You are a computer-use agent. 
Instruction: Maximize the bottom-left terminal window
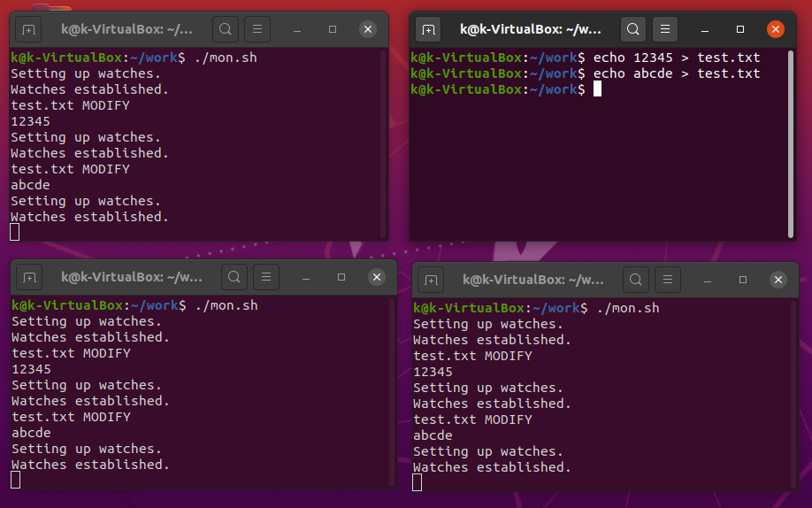[341, 277]
